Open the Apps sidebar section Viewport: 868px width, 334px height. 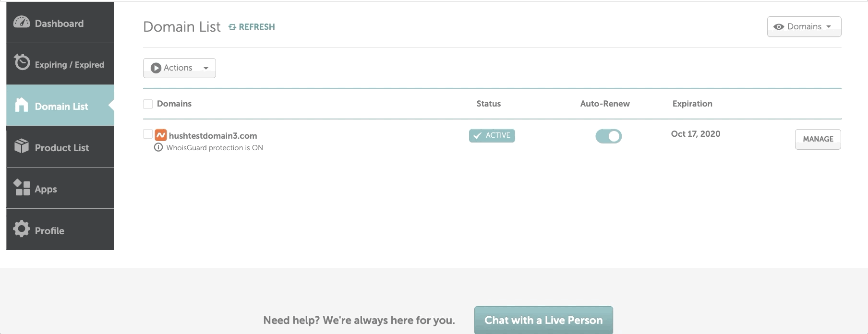point(46,189)
